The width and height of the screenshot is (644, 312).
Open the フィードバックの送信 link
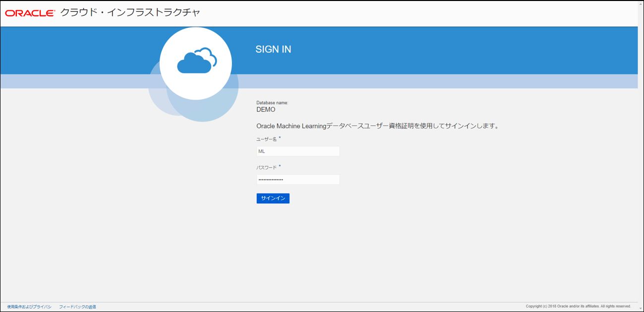pos(77,307)
